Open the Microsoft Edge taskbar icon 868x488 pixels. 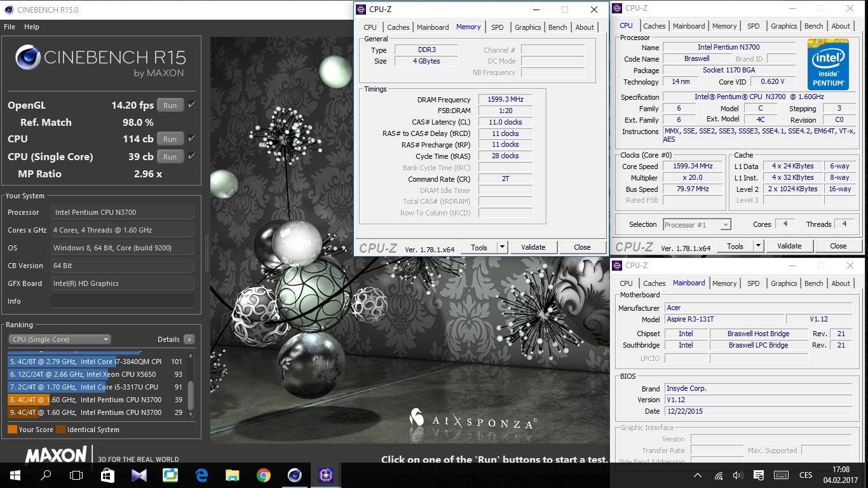[201, 475]
